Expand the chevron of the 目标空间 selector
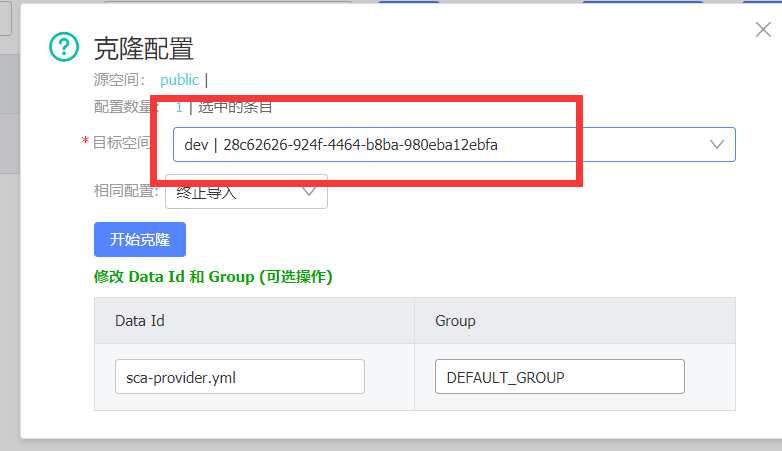This screenshot has width=782, height=451. pos(717,145)
